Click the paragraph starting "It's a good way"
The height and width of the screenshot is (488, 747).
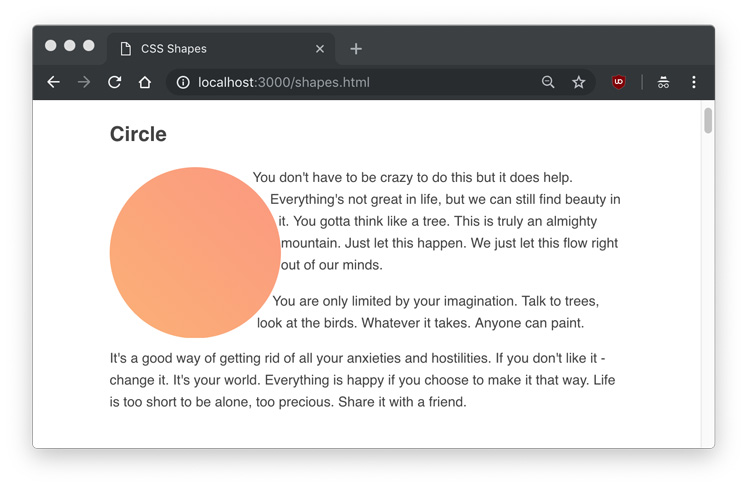362,380
